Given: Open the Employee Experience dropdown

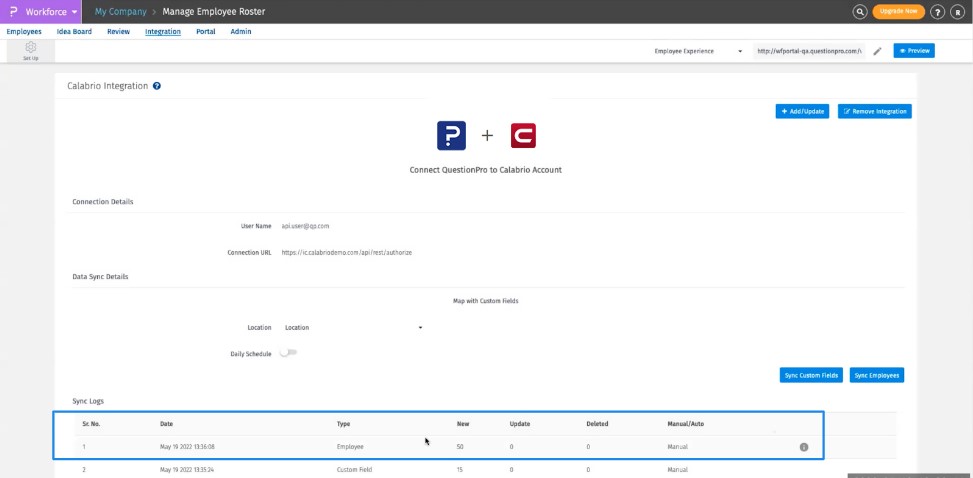Looking at the screenshot, I should pos(698,50).
